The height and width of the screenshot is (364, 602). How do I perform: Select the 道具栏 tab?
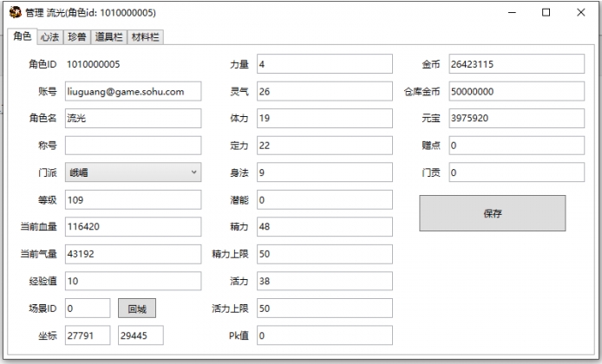[x=108, y=36]
